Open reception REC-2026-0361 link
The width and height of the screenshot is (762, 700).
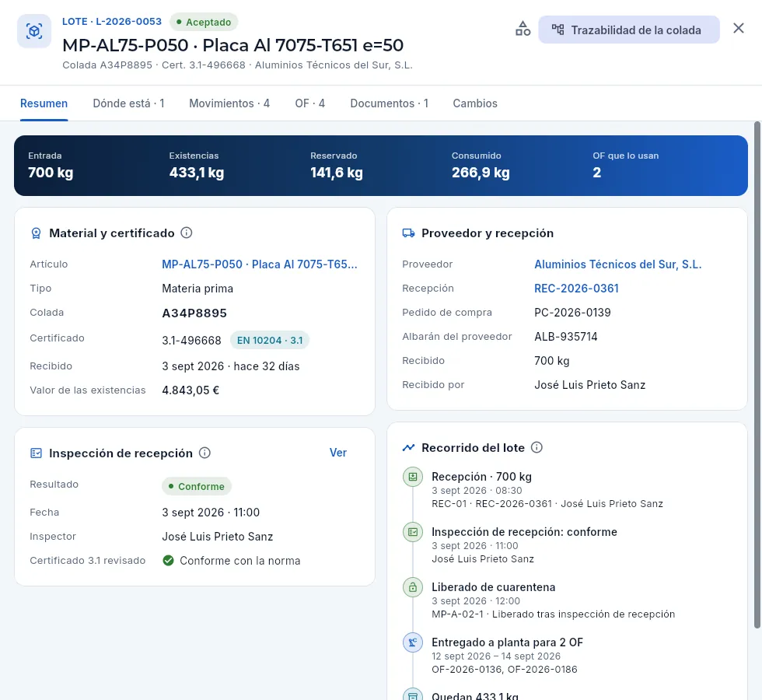pos(576,289)
